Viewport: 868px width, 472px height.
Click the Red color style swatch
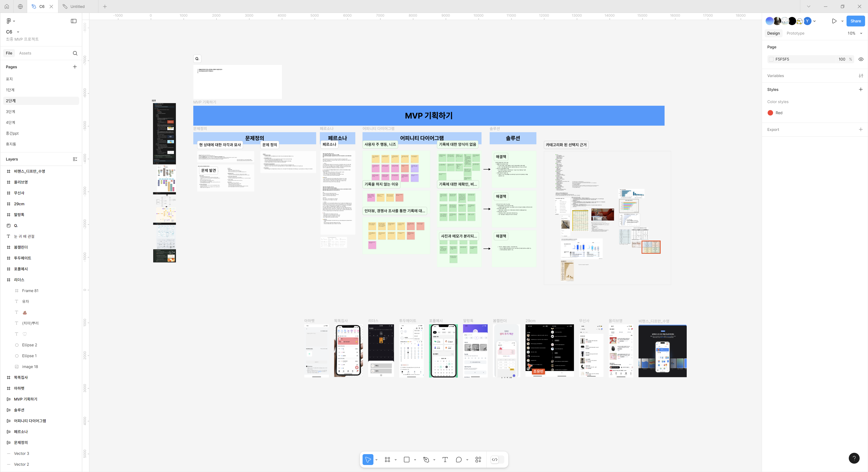click(770, 113)
